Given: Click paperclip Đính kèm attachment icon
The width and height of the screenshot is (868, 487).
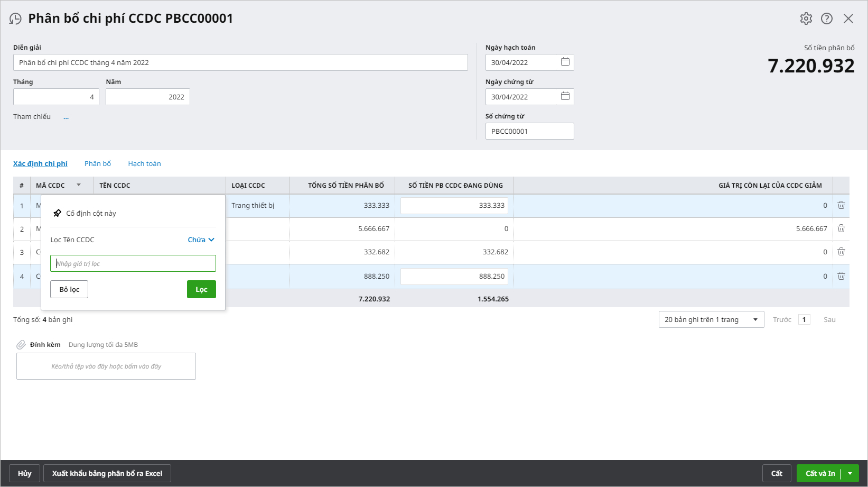Looking at the screenshot, I should [21, 345].
